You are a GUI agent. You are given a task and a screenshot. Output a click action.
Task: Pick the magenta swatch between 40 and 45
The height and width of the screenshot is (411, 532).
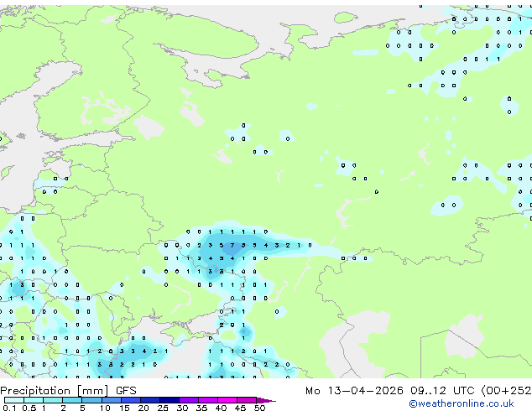click(x=227, y=400)
